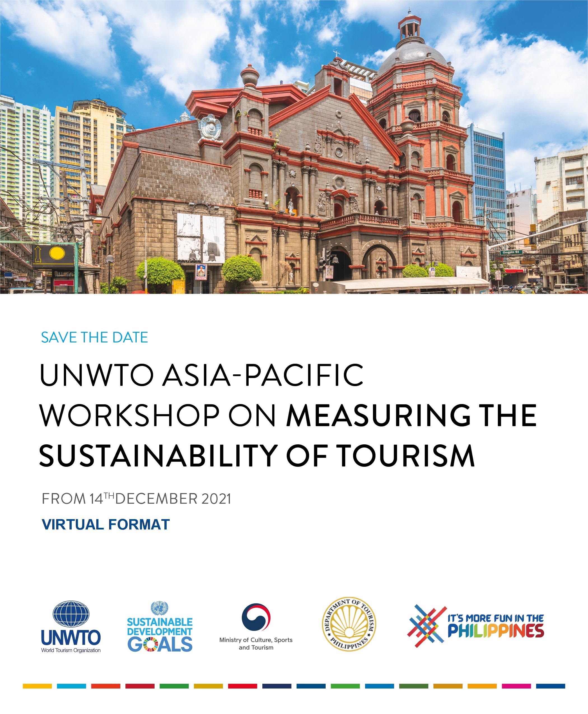Click the SAVE THE DATE heading

point(95,337)
